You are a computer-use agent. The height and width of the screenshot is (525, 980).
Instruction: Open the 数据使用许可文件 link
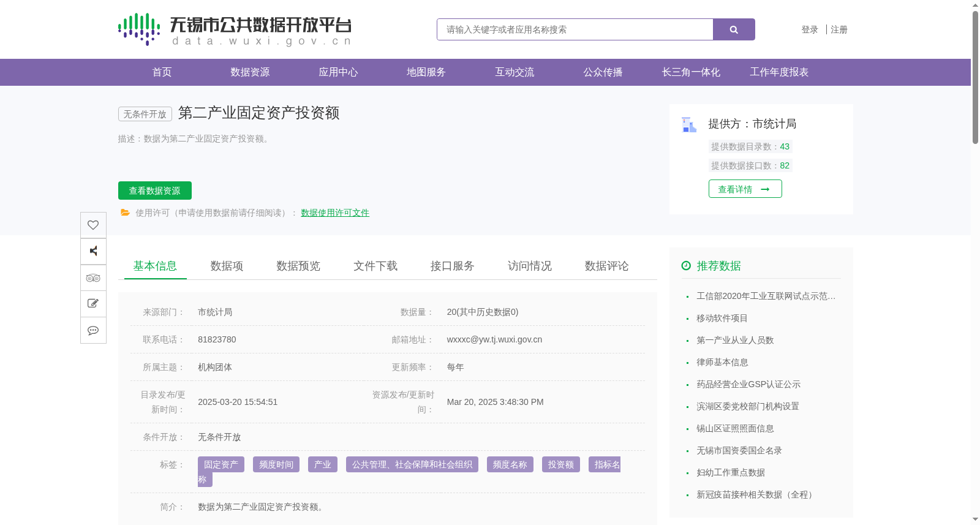[335, 213]
